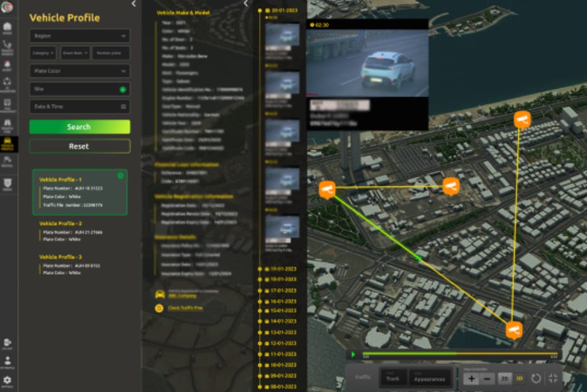Switch map to 3D view
The image size is (587, 392).
click(520, 379)
